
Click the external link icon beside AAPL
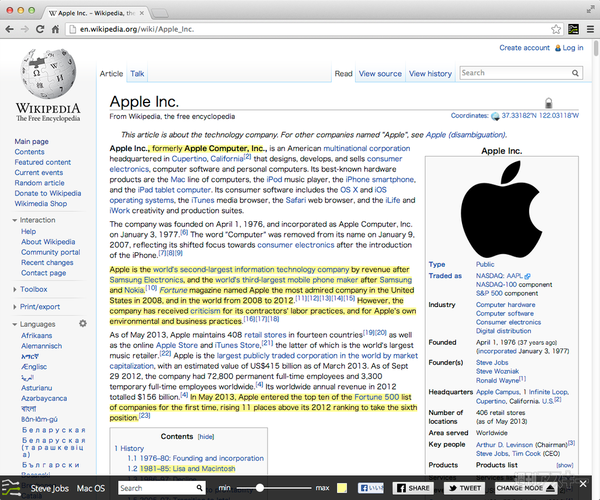pos(527,276)
